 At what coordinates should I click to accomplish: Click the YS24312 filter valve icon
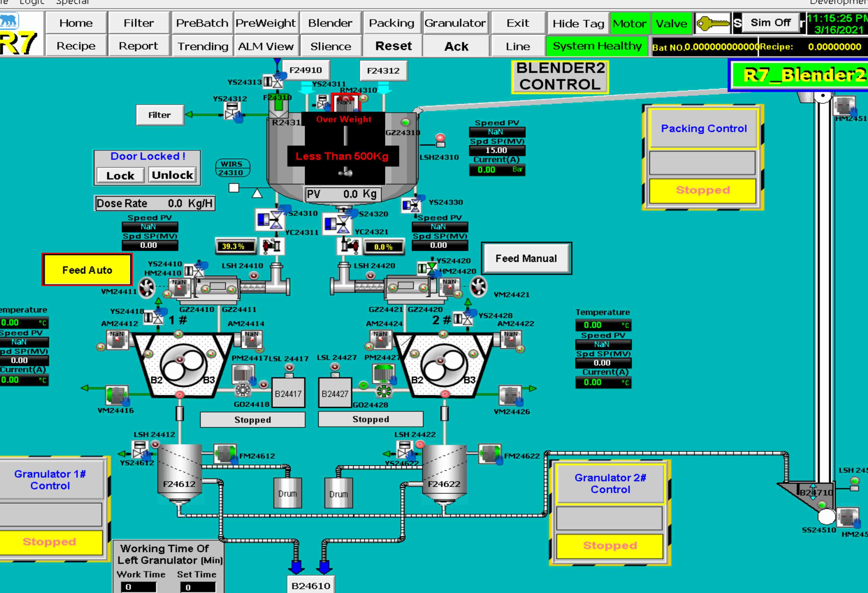pyautogui.click(x=232, y=111)
